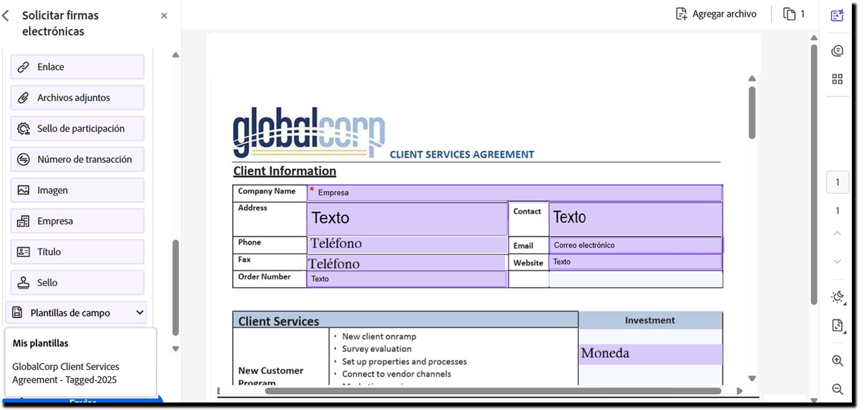
Task: Select the Texto field beside Address
Action: tap(407, 218)
